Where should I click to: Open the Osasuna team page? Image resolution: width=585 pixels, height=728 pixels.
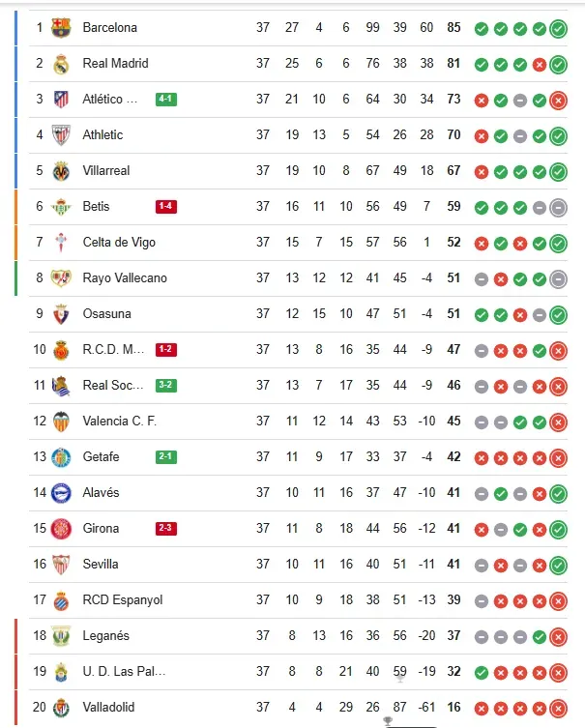pyautogui.click(x=106, y=314)
